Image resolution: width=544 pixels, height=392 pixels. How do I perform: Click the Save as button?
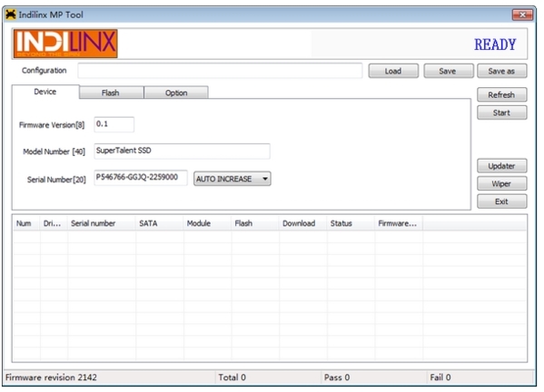point(501,71)
